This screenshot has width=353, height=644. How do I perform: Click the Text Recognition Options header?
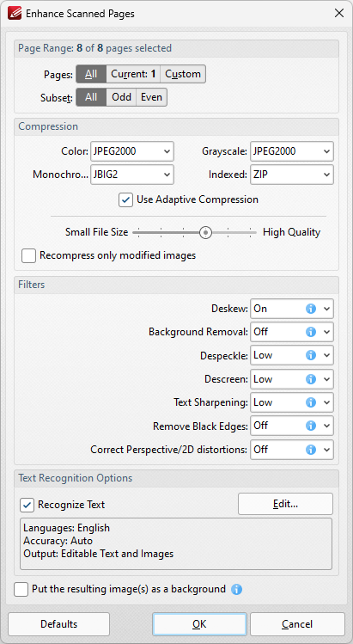[76, 478]
